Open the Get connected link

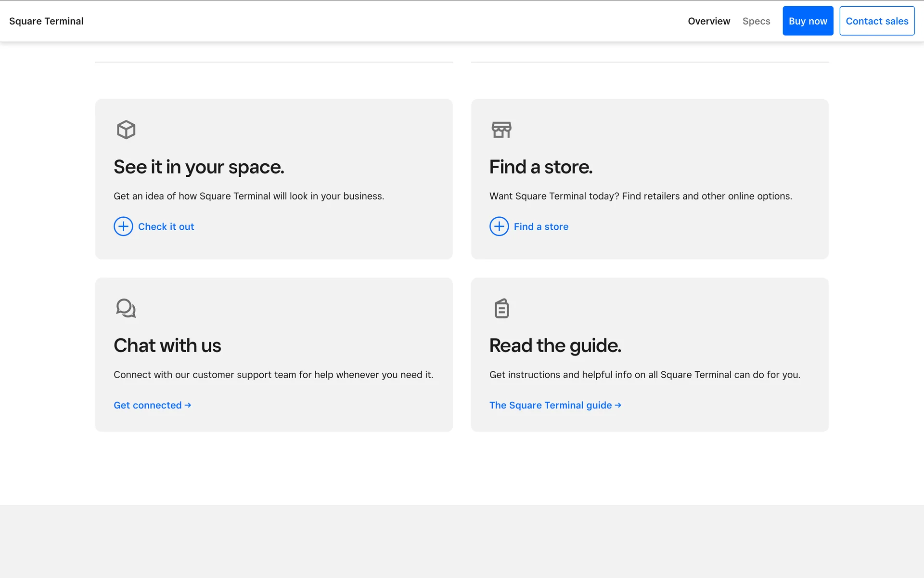pyautogui.click(x=148, y=406)
